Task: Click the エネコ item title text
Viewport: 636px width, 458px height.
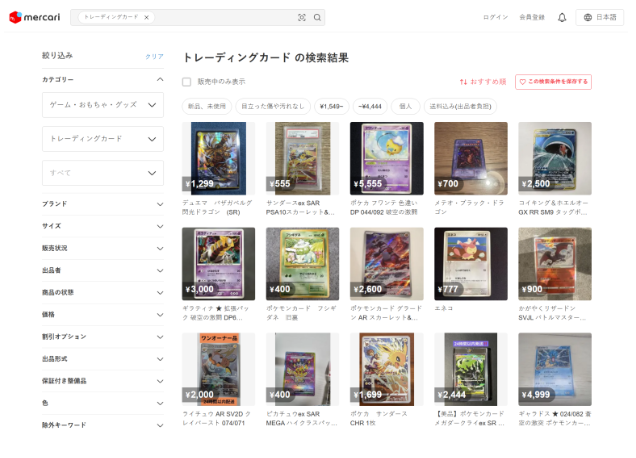Action: [x=443, y=308]
